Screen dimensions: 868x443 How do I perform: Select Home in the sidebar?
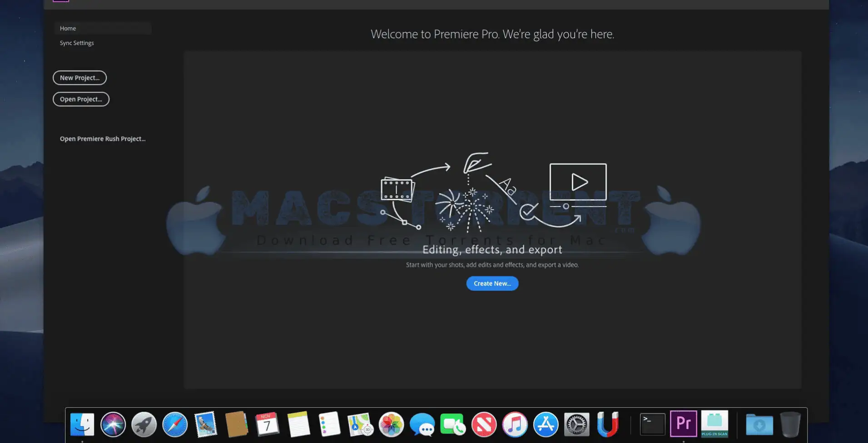103,28
